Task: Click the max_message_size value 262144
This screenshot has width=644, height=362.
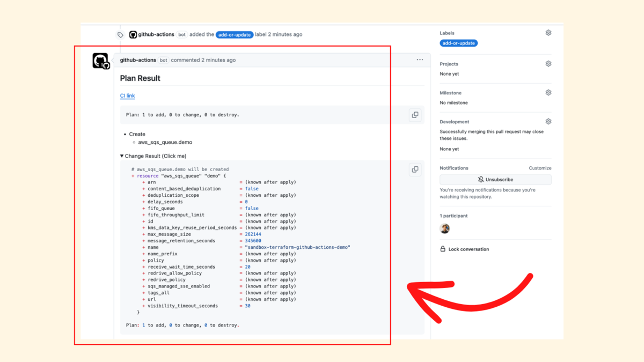Action: coord(253,234)
